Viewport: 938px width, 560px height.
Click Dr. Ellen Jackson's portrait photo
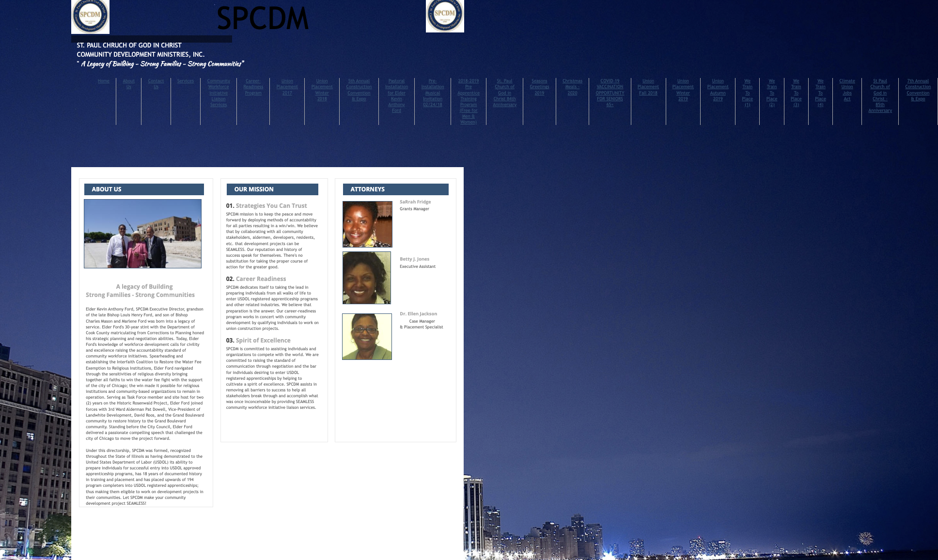367,337
